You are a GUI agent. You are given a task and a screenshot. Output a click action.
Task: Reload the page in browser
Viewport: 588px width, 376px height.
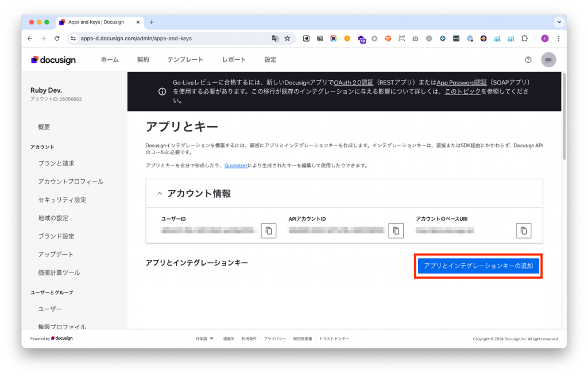coord(57,39)
